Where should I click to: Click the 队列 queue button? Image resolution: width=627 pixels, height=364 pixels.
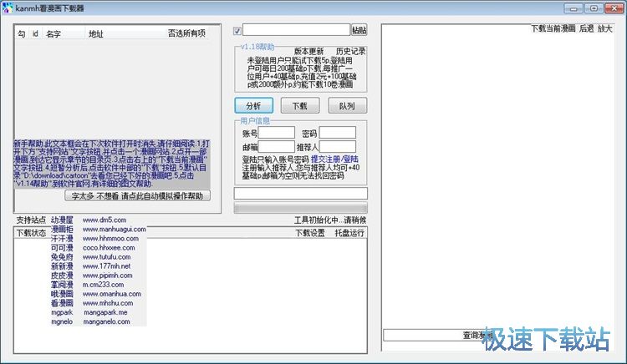tap(347, 105)
